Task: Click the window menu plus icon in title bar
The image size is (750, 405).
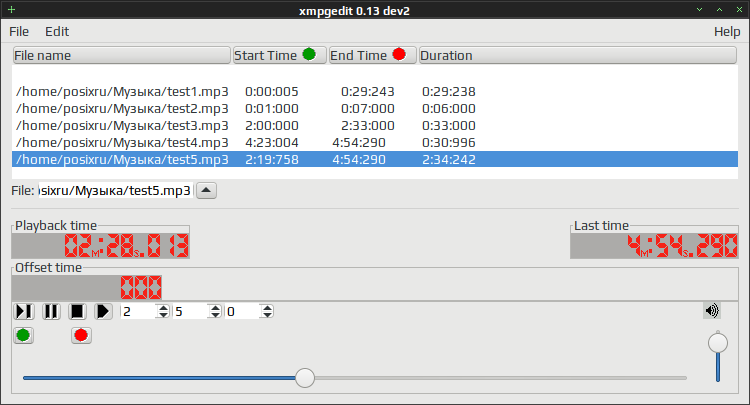Action: click(x=11, y=10)
